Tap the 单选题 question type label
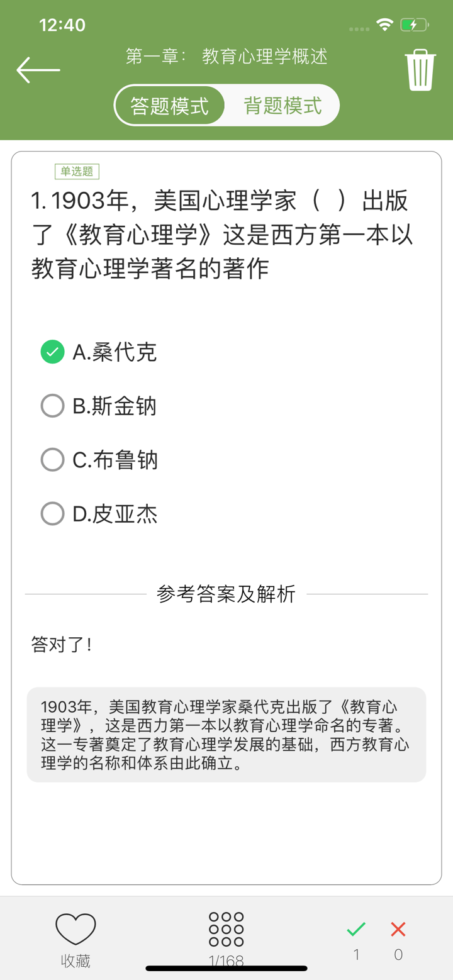This screenshot has height=980, width=453. tap(78, 170)
